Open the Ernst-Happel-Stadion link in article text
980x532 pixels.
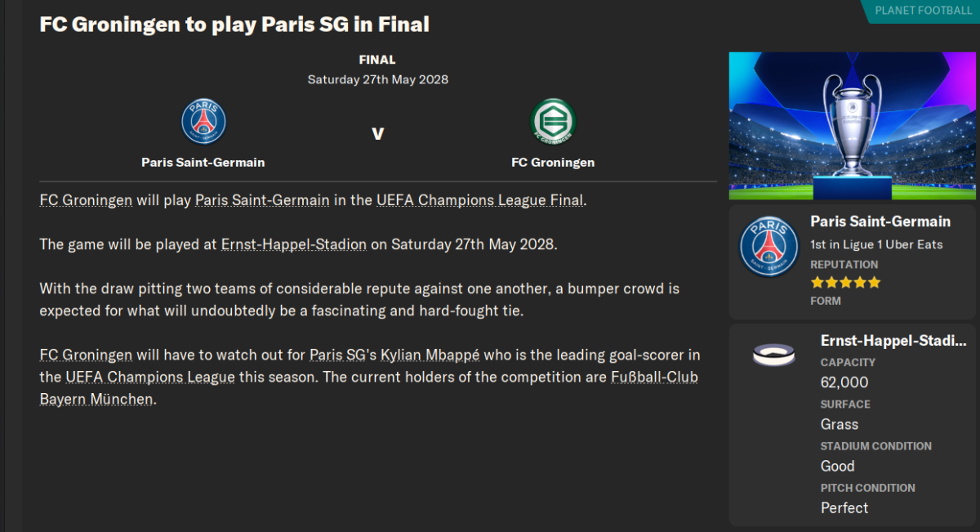[x=294, y=244]
